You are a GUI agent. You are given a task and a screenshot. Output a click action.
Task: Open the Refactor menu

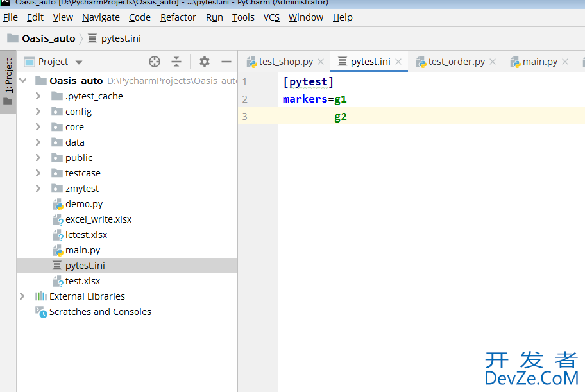point(178,17)
